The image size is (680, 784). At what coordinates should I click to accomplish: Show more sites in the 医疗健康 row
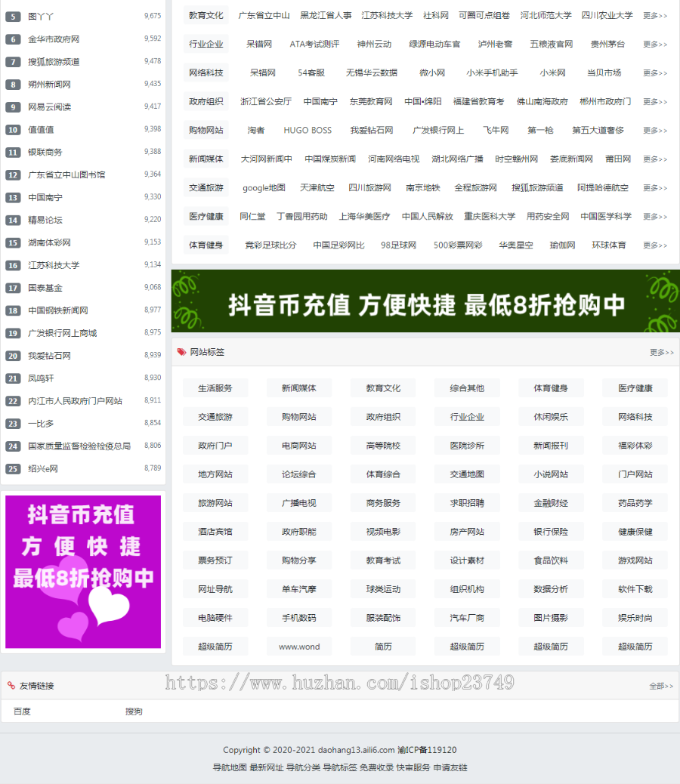click(x=655, y=217)
